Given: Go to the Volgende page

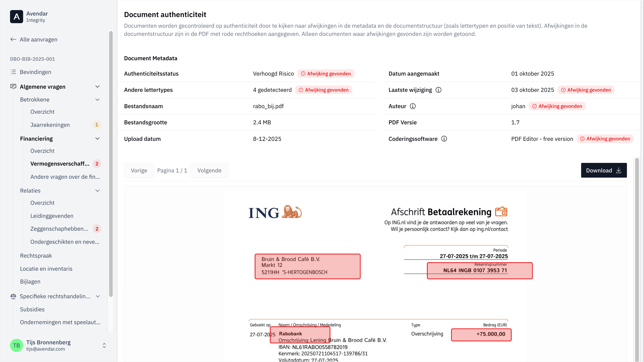Looking at the screenshot, I should pos(209,170).
